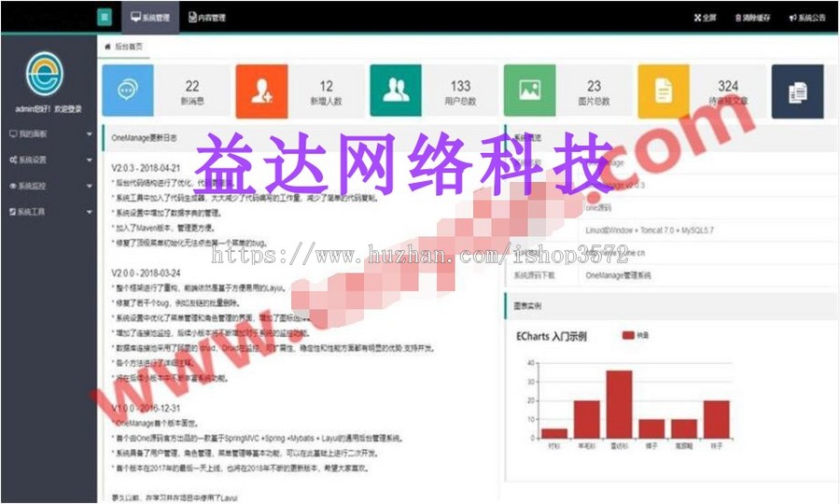Open the 系统管理 top tab
The image size is (840, 504).
coord(150,17)
